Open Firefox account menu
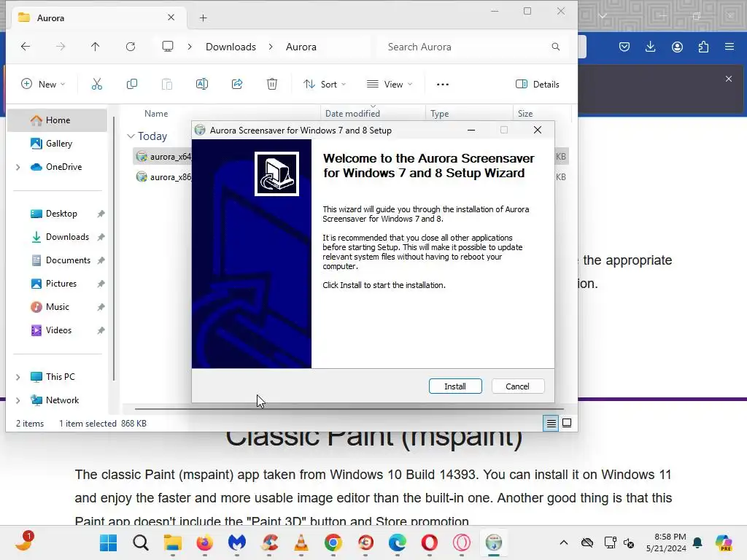Image resolution: width=747 pixels, height=560 pixels. pyautogui.click(x=677, y=47)
